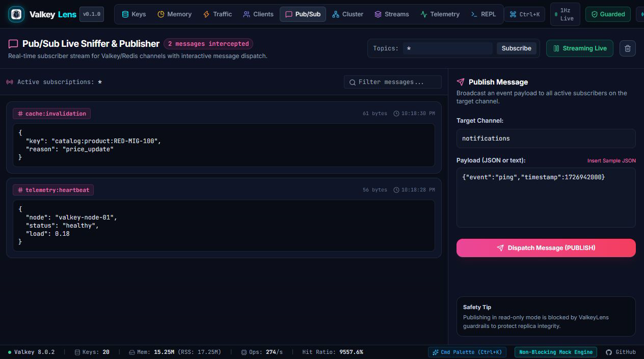Image resolution: width=644 pixels, height=359 pixels.
Task: Click the v0.1.0 version badge
Action: (92, 14)
